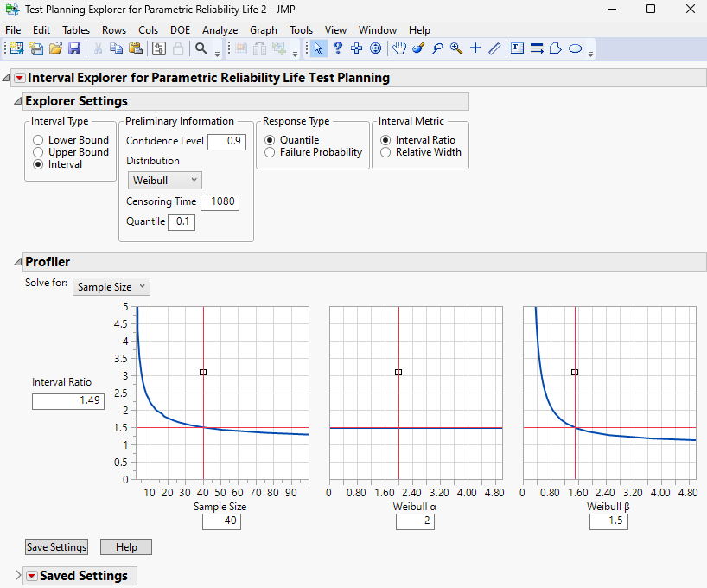Activate the Help tool with question mark
Screen dimensions: 707x588
[337, 49]
